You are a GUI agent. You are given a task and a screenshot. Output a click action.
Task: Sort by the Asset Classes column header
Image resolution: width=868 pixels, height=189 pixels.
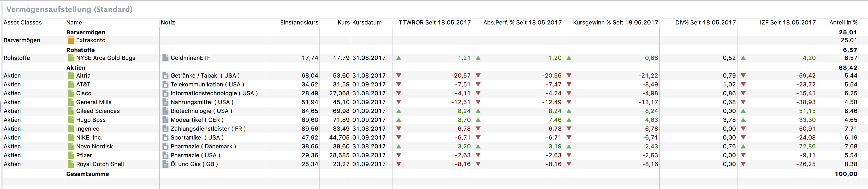[x=23, y=23]
